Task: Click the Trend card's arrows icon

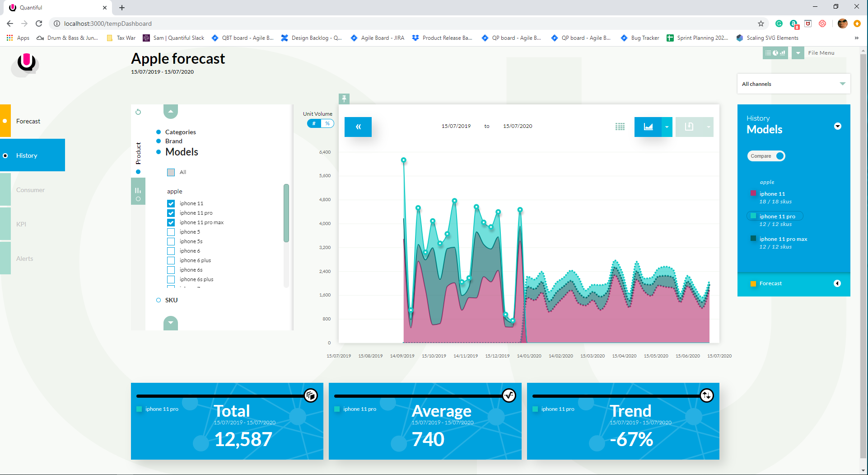Action: [707, 396]
